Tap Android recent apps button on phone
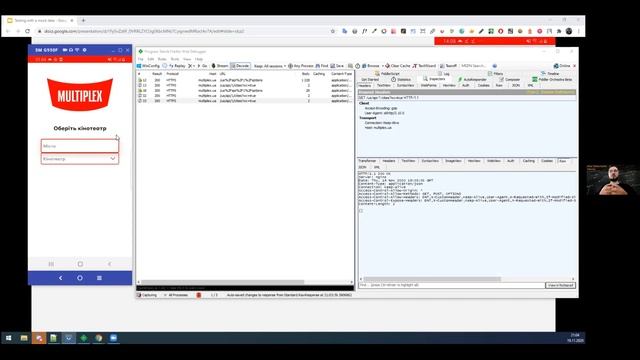640x360 pixels. point(51,264)
